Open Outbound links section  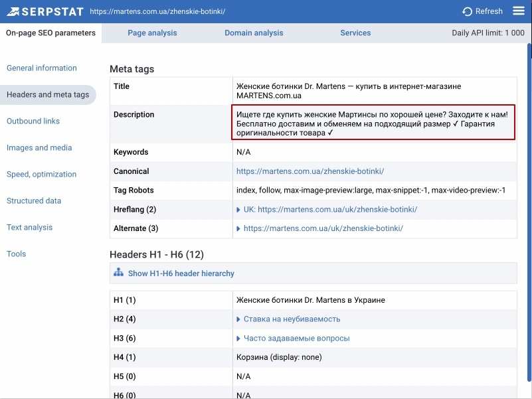33,121
